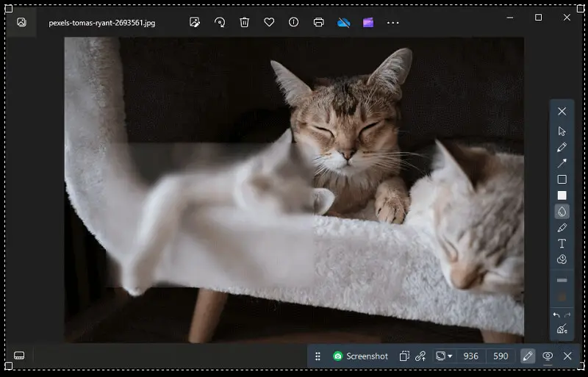Select the highlighter marker tool
Screen dimensions: 588x377
click(x=562, y=228)
